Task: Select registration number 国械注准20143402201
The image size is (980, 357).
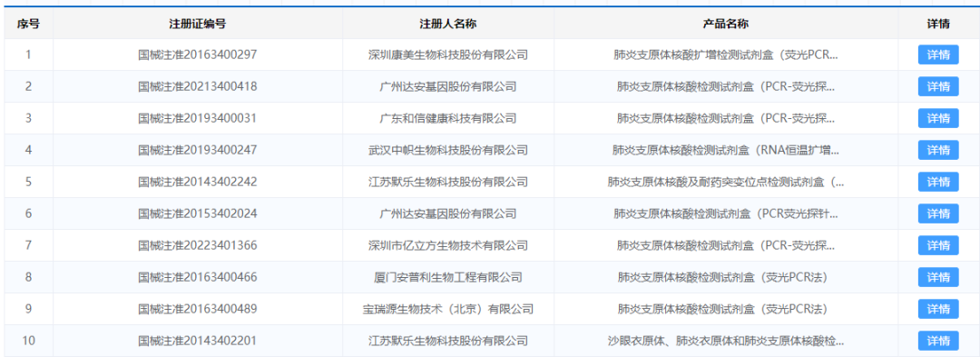Action: click(x=198, y=341)
